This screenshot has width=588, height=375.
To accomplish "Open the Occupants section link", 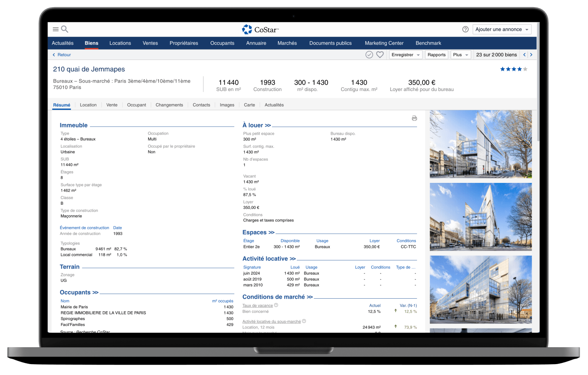I will pyautogui.click(x=79, y=292).
